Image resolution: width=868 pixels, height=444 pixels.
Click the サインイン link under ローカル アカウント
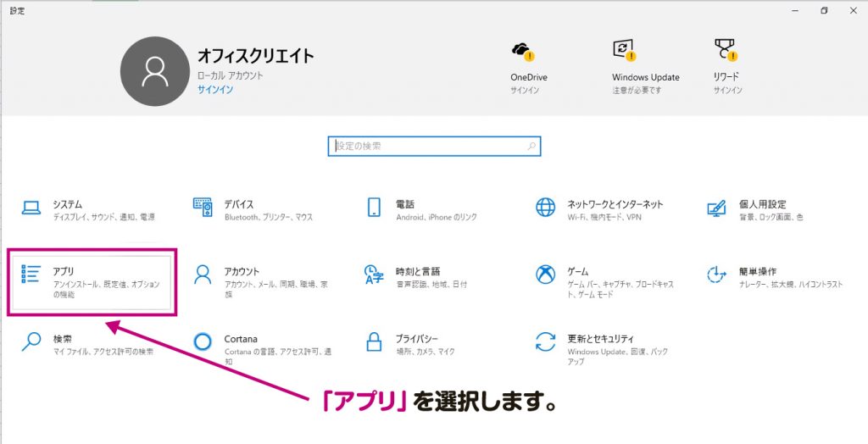[215, 90]
